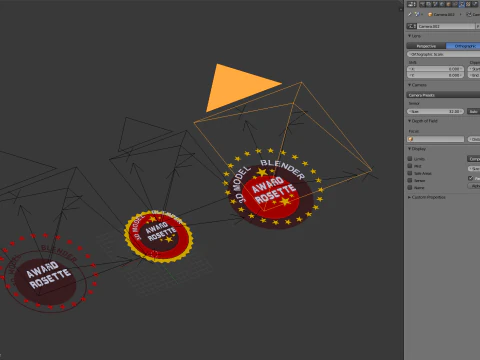
Task: Enable the Safe Areas checkbox
Action: pos(410,173)
